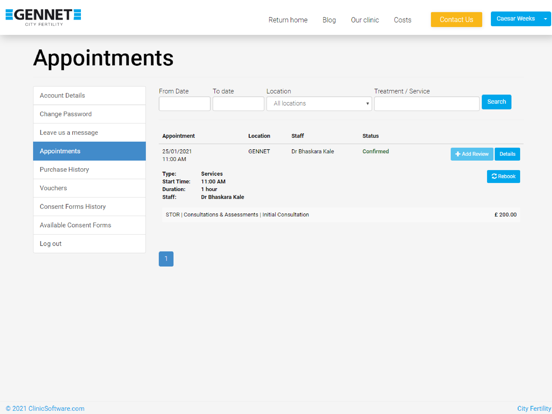
Task: Click the Contact Us button
Action: coord(456,20)
